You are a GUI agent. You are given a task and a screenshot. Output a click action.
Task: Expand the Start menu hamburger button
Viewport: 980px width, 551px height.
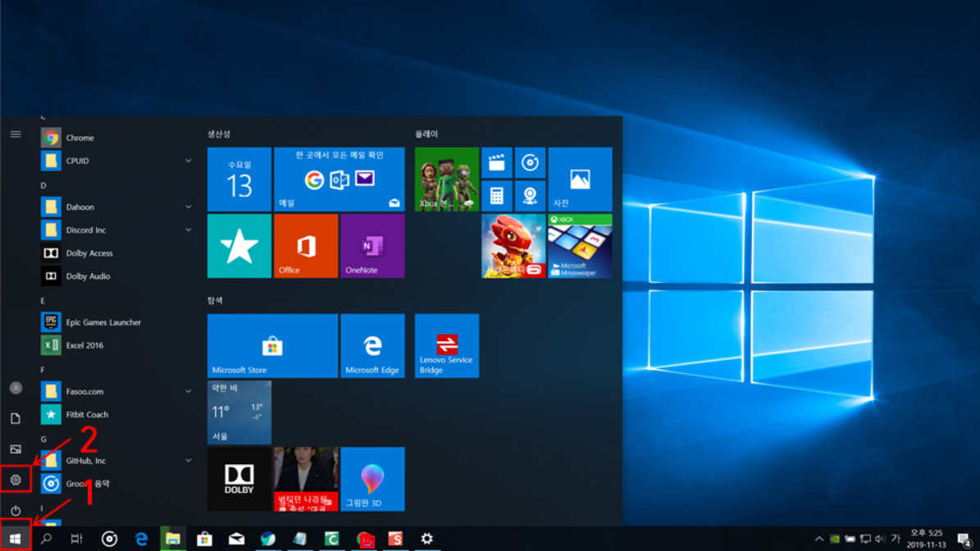click(16, 134)
